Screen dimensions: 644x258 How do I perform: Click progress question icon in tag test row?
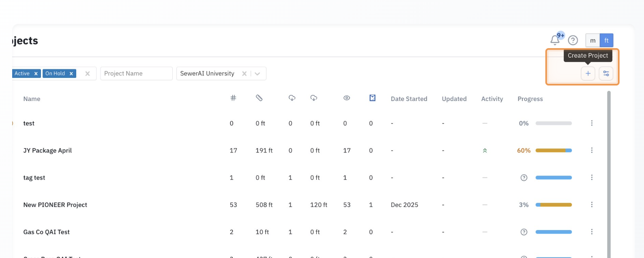(524, 178)
